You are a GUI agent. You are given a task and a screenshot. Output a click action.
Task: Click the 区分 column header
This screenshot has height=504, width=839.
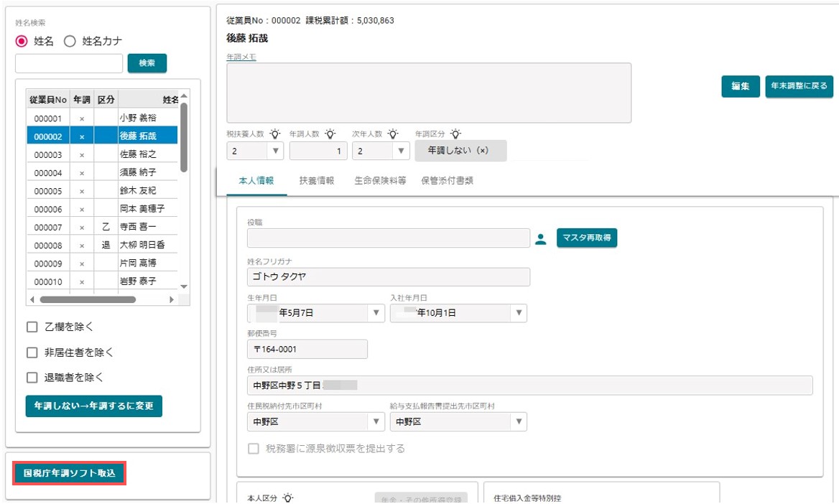106,100
